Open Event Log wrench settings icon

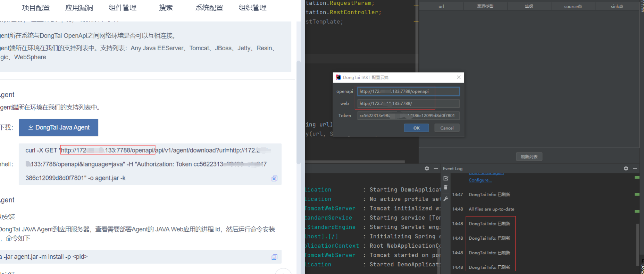click(446, 199)
